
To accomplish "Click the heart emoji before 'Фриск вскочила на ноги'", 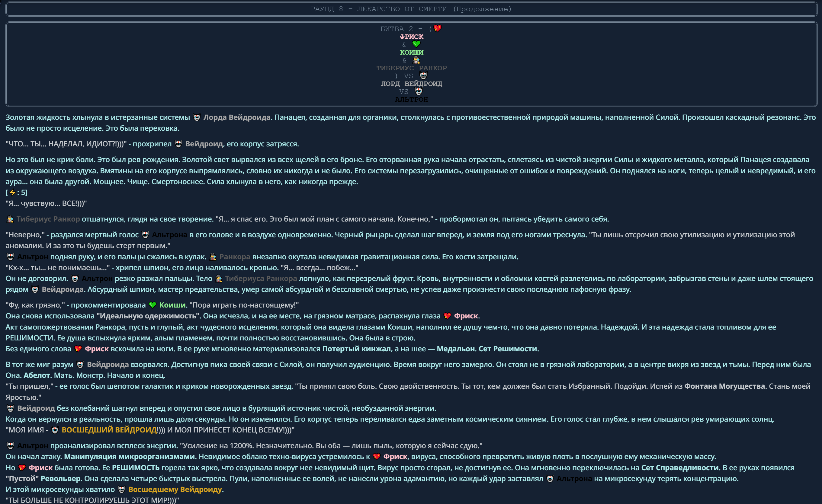I will (x=78, y=349).
